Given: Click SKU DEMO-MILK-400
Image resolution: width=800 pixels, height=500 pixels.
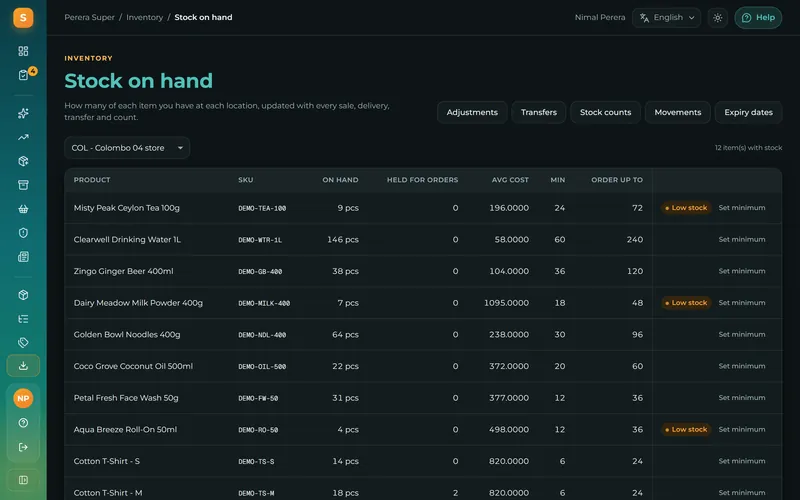Looking at the screenshot, I should [x=264, y=303].
